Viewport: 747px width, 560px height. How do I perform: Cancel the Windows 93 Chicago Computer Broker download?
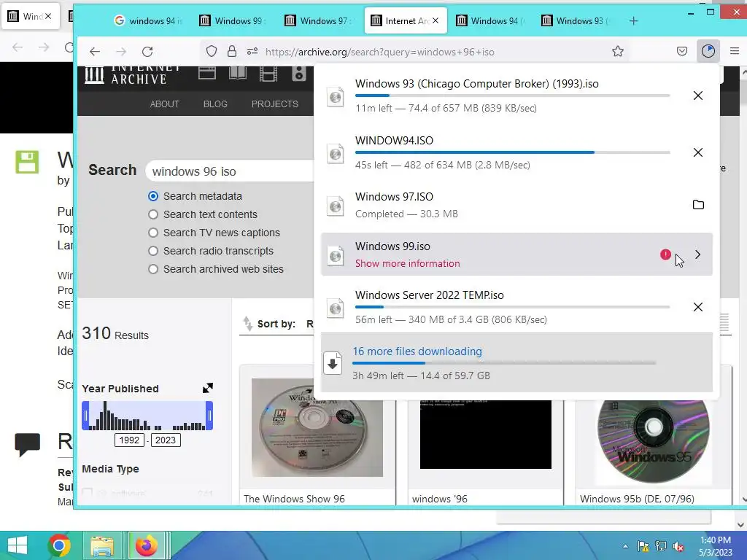698,96
